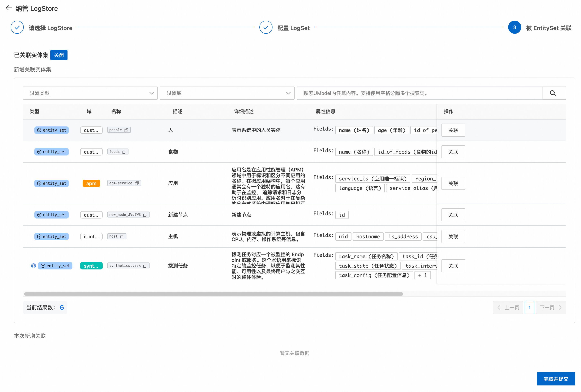This screenshot has height=392, width=581.
Task: Open the 过滤类型 dropdown
Action: 90,93
